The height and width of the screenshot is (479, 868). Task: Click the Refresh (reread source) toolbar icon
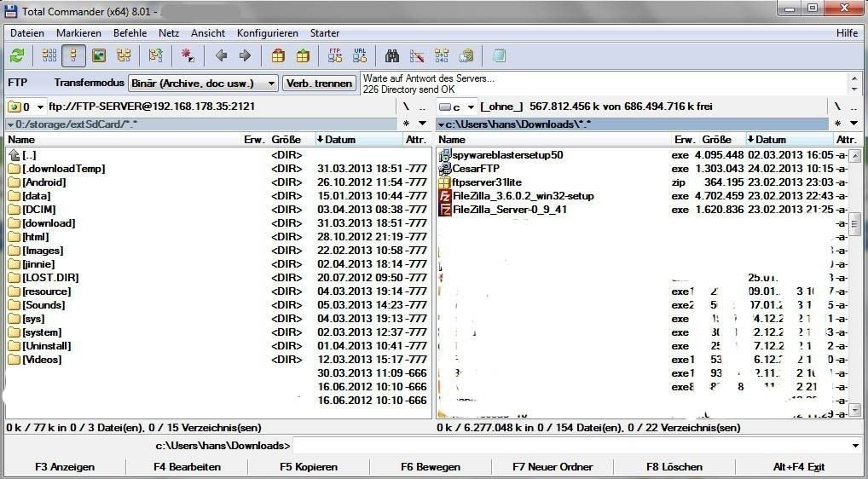17,56
